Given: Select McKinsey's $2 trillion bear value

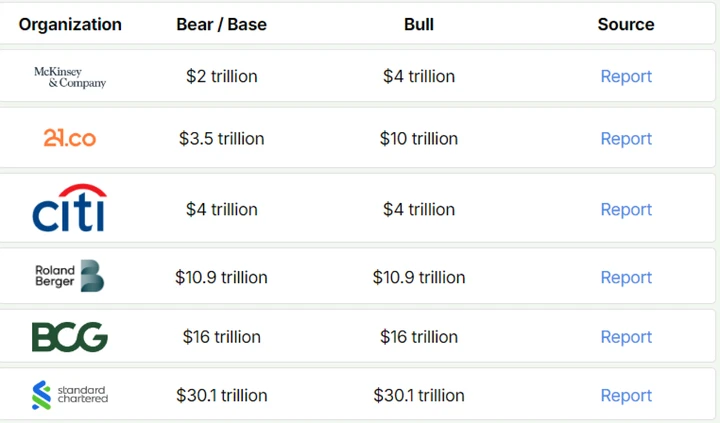Looking at the screenshot, I should pos(222,77).
